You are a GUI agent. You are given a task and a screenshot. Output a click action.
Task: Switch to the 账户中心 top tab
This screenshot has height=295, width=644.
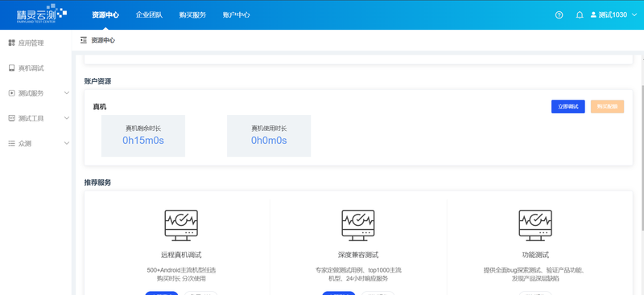click(236, 15)
